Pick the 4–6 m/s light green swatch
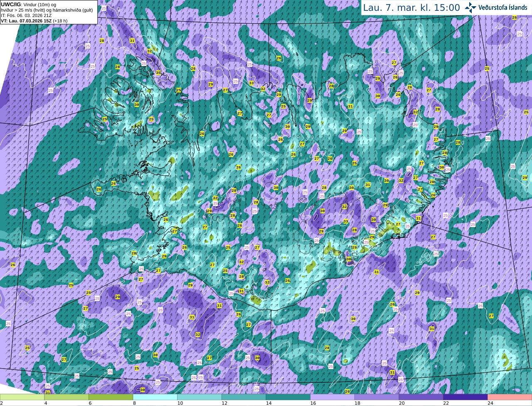This screenshot has height=406, width=532. (66, 397)
